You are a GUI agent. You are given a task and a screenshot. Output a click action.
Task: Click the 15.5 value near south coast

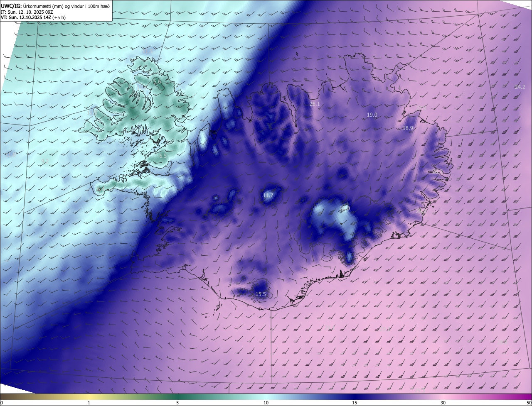tap(261, 294)
